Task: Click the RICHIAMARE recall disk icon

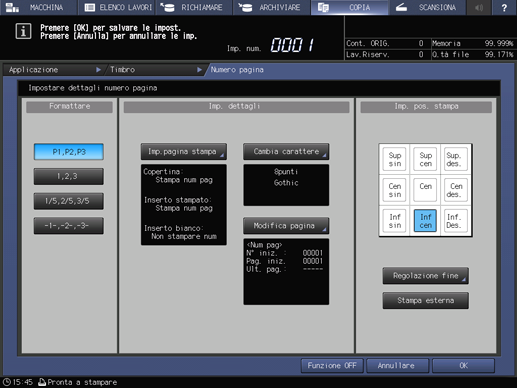Action: 167,7
